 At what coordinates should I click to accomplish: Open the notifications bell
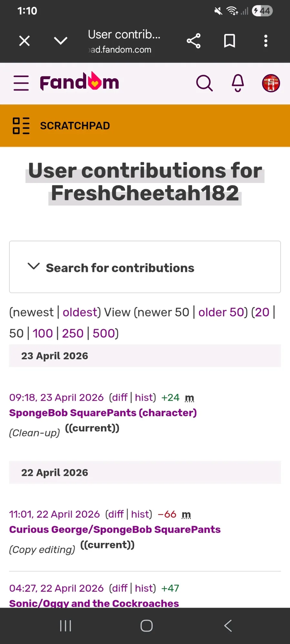[238, 83]
